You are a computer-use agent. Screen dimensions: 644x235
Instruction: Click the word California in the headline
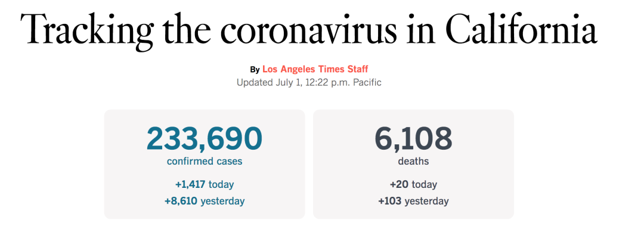coord(521,29)
